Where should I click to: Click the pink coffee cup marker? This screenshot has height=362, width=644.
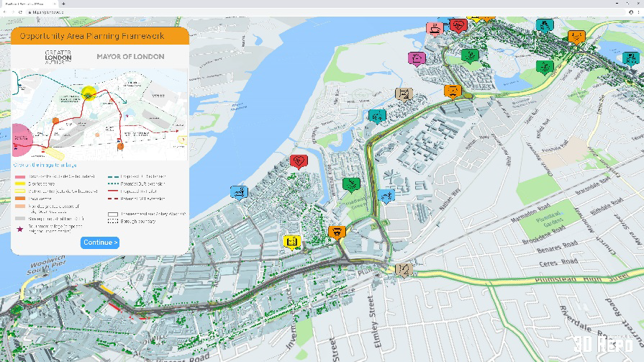435,28
